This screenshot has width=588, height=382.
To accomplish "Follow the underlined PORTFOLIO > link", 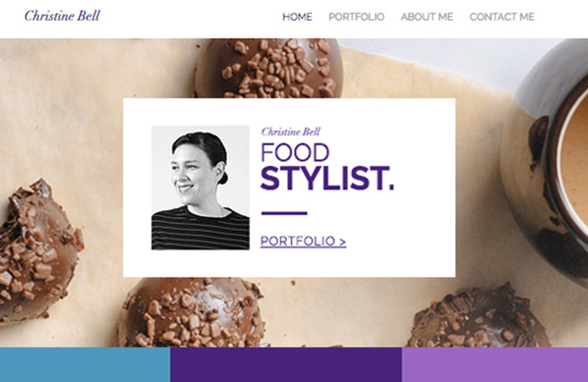I will pos(303,242).
